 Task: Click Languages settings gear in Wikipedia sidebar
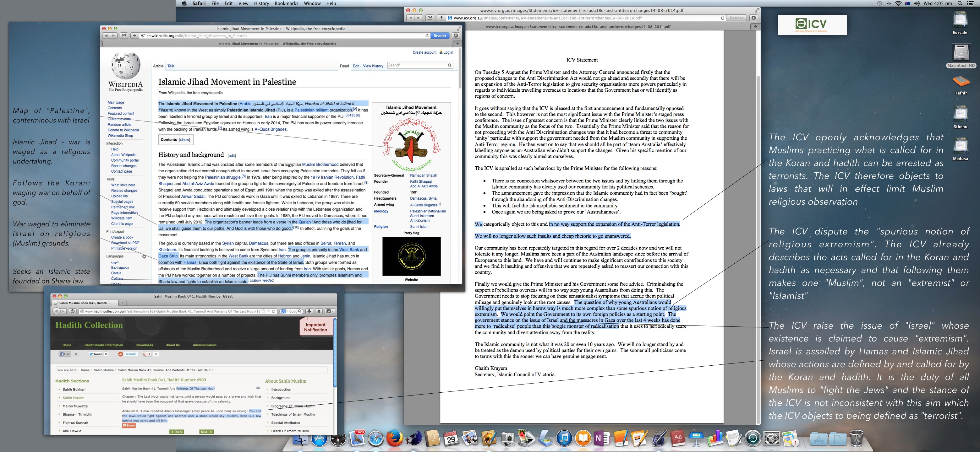pos(144,256)
